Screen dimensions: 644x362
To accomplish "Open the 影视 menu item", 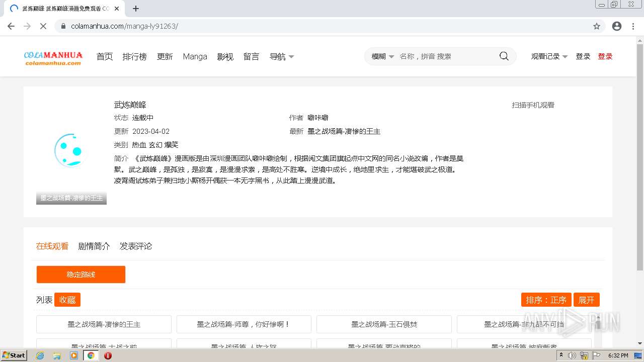I will coord(225,57).
